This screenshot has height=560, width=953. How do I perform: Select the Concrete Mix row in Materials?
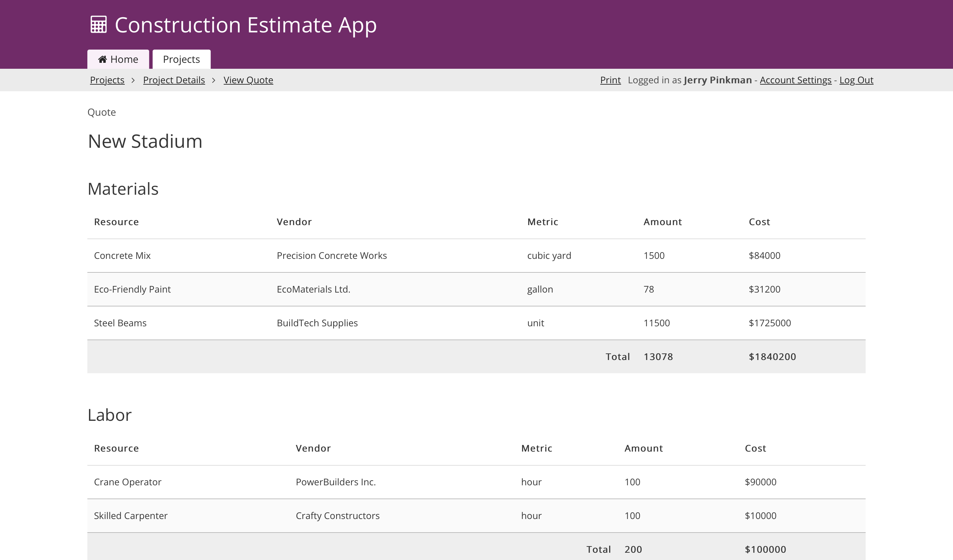click(122, 256)
